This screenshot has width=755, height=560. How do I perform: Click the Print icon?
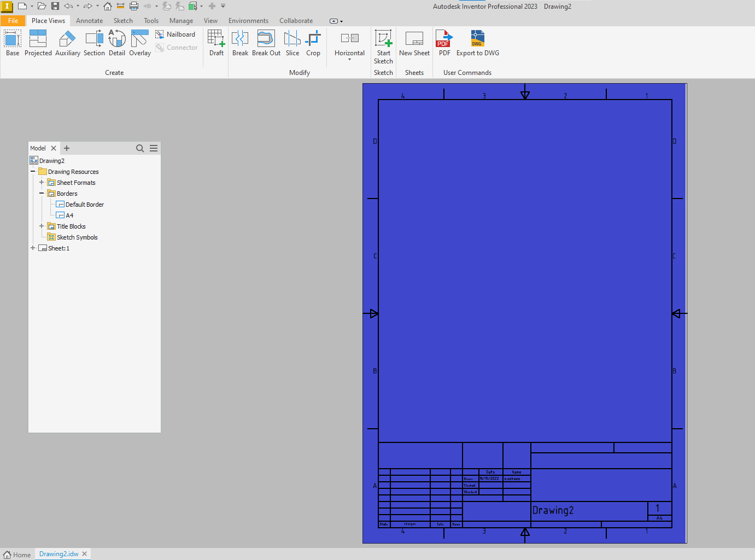pos(134,6)
